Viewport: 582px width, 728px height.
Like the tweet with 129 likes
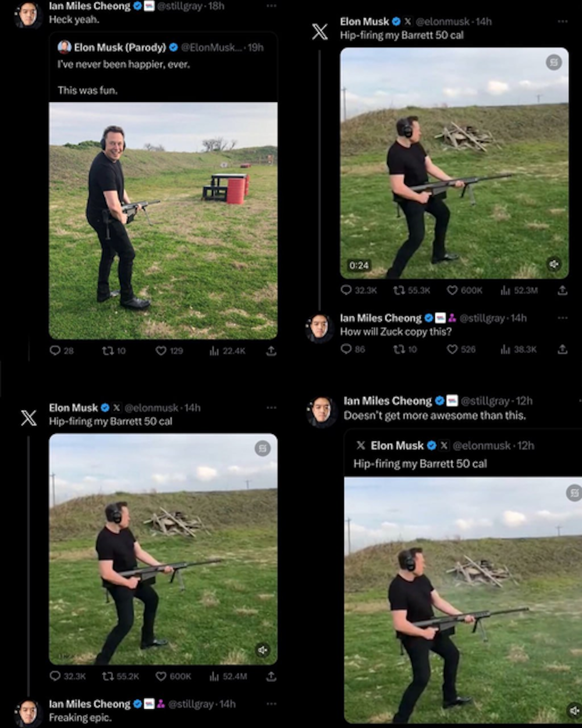161,351
